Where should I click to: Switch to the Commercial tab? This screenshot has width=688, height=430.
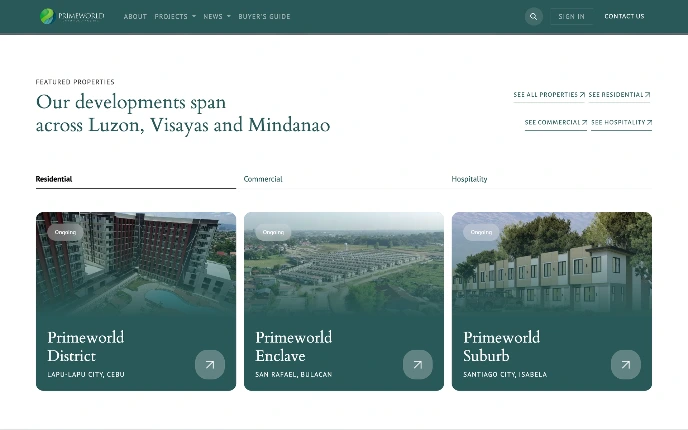click(x=263, y=179)
